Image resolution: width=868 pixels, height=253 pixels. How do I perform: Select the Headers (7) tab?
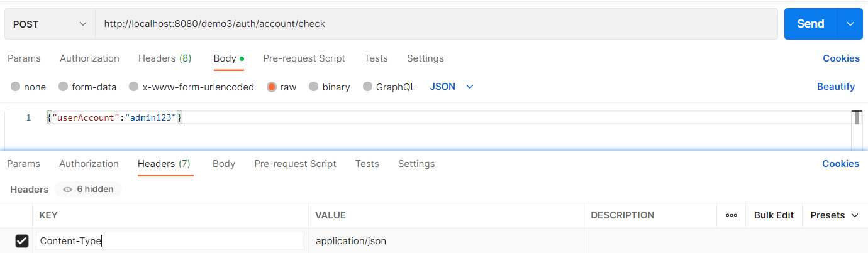pos(164,164)
